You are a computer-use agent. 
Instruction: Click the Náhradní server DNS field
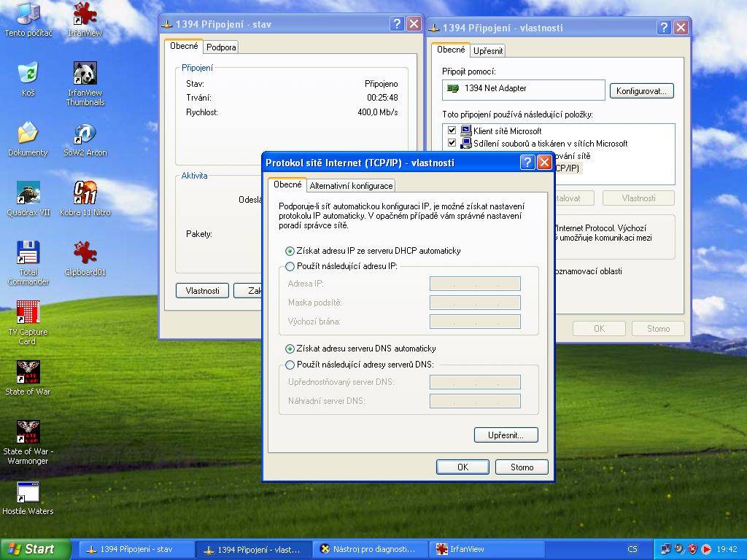[475, 401]
